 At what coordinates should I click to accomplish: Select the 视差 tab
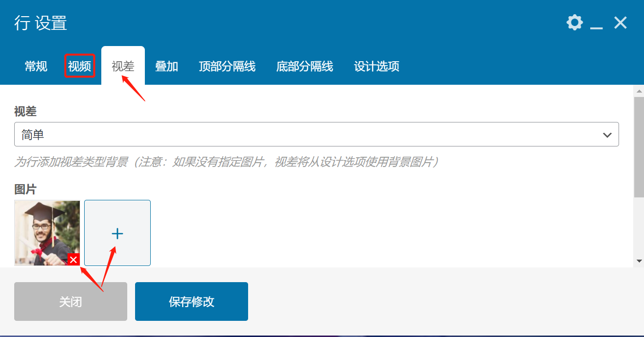coord(123,67)
